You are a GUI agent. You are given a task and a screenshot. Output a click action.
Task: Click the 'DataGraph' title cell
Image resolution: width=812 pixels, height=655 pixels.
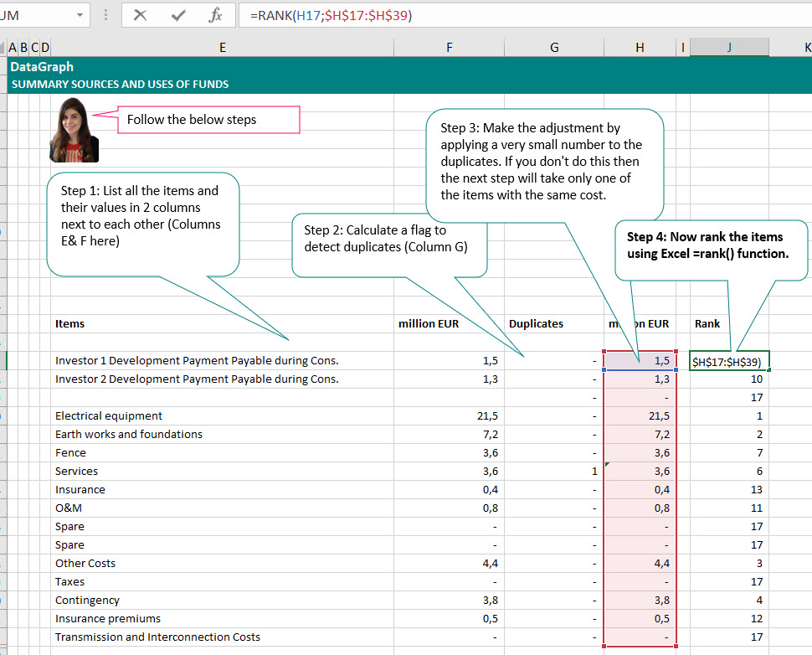[x=42, y=67]
